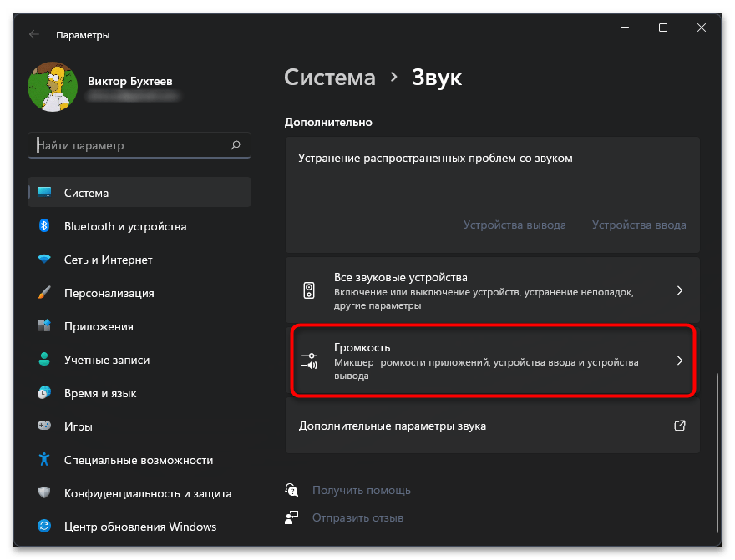The width and height of the screenshot is (735, 560).
Task: Click Устройства вывода troubleshoot link
Action: [x=514, y=225]
